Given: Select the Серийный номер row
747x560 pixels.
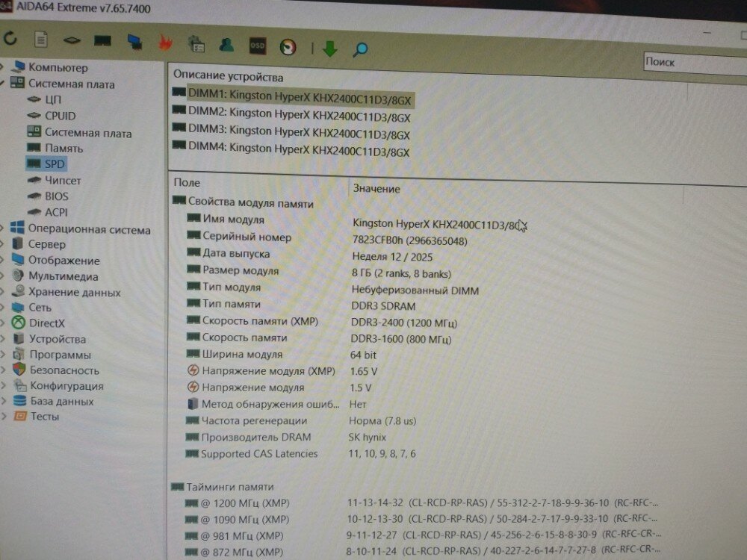Looking at the screenshot, I should click(x=327, y=239).
